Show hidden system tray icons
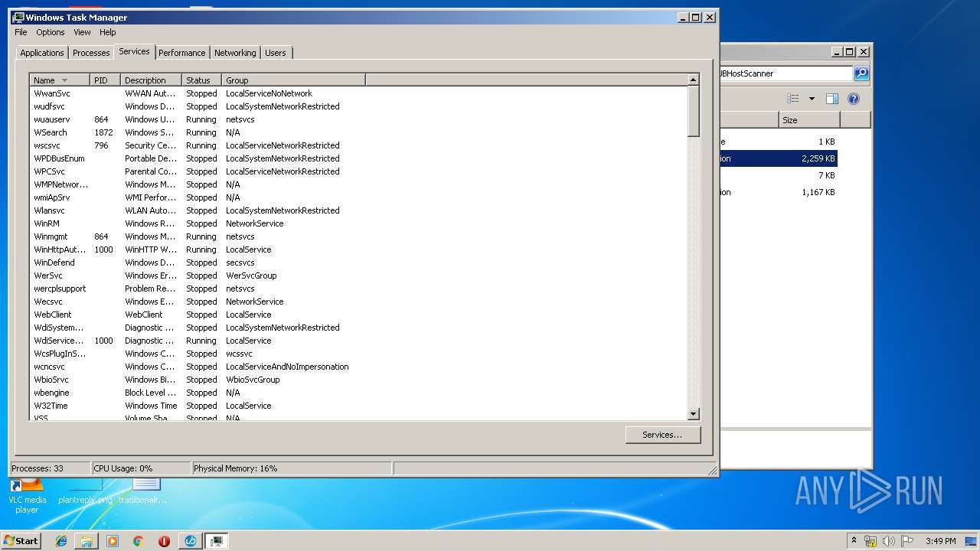Screen dimensions: 980x551 point(854,541)
